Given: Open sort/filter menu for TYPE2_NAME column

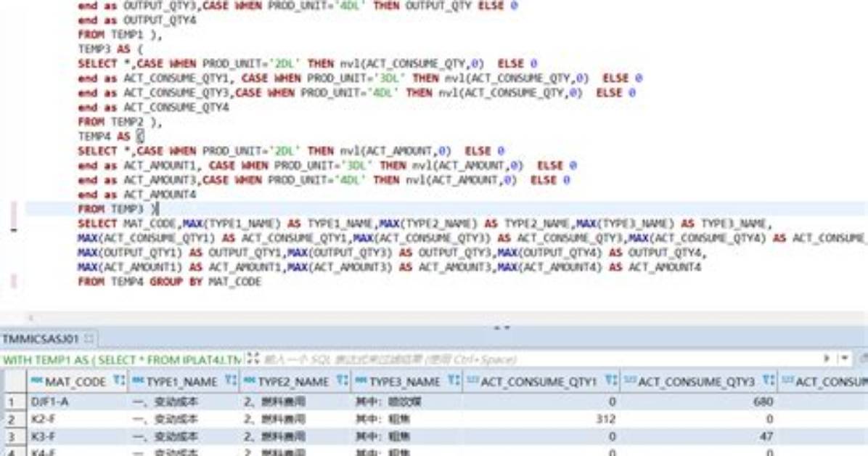Looking at the screenshot, I should [343, 380].
